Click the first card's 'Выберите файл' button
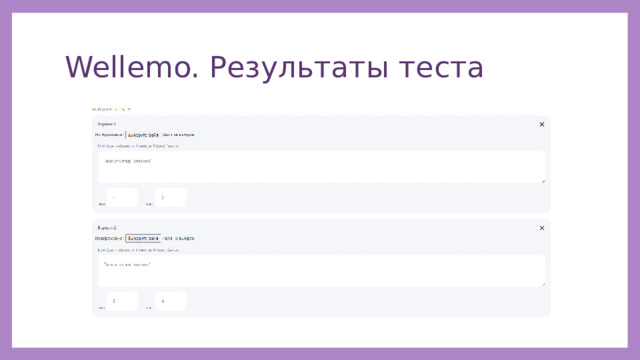The height and width of the screenshot is (360, 640). pos(143,135)
